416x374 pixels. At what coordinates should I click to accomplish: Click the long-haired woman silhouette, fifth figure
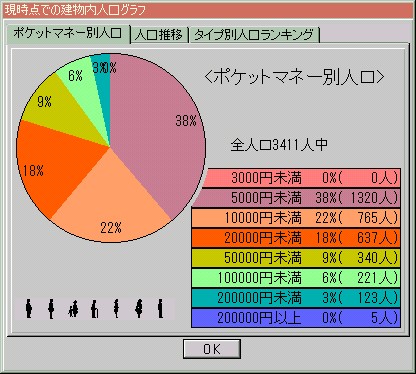[116, 308]
